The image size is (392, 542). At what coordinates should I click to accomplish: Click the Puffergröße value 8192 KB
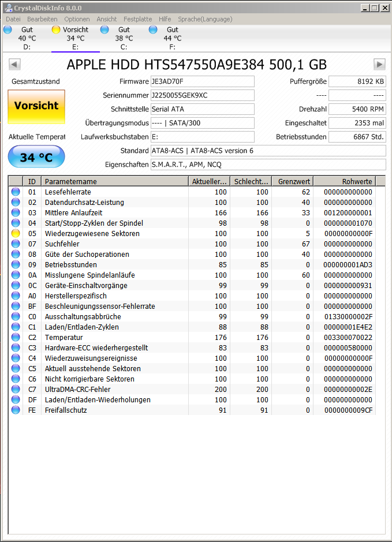tap(357, 81)
